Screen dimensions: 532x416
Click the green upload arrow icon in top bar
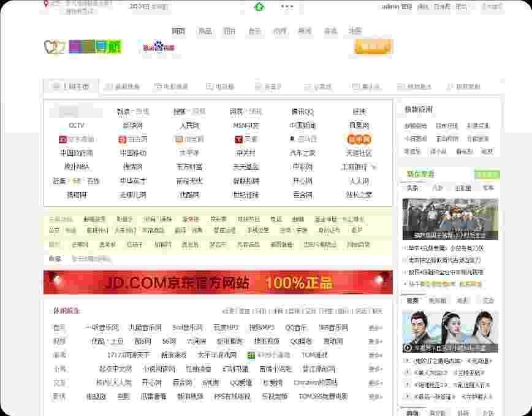point(260,6)
